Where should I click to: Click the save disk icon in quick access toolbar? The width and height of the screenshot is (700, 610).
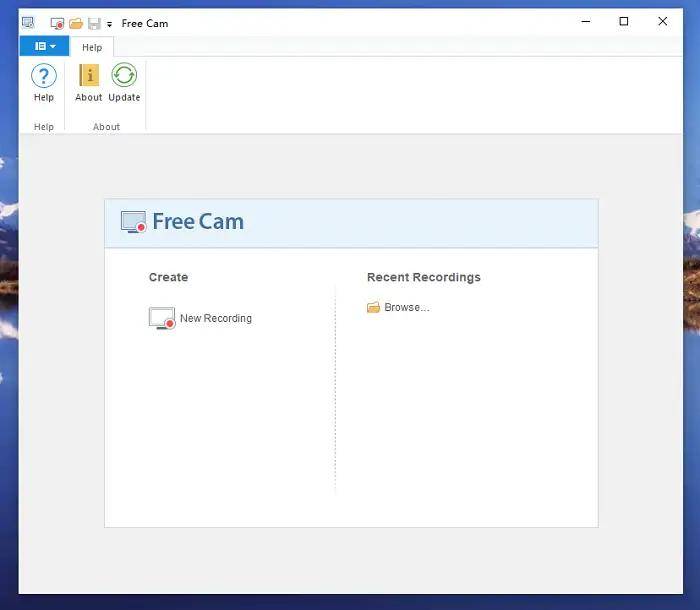click(x=94, y=23)
